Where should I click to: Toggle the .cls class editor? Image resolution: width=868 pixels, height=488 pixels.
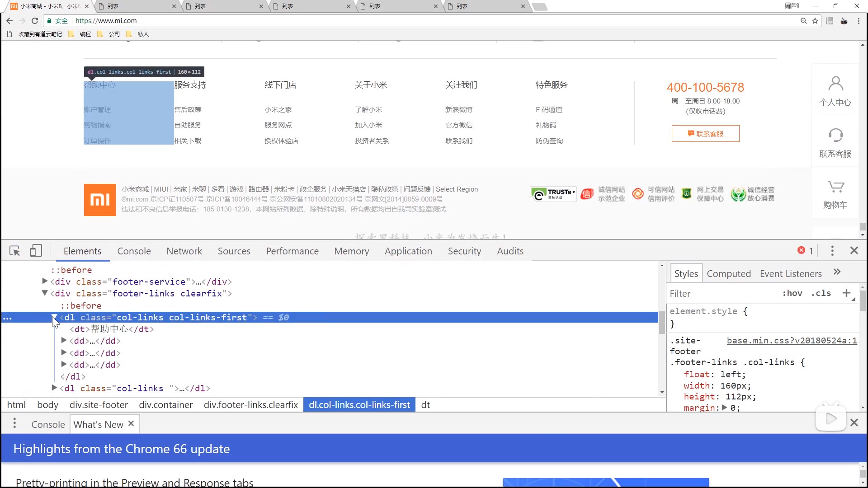tap(821, 293)
